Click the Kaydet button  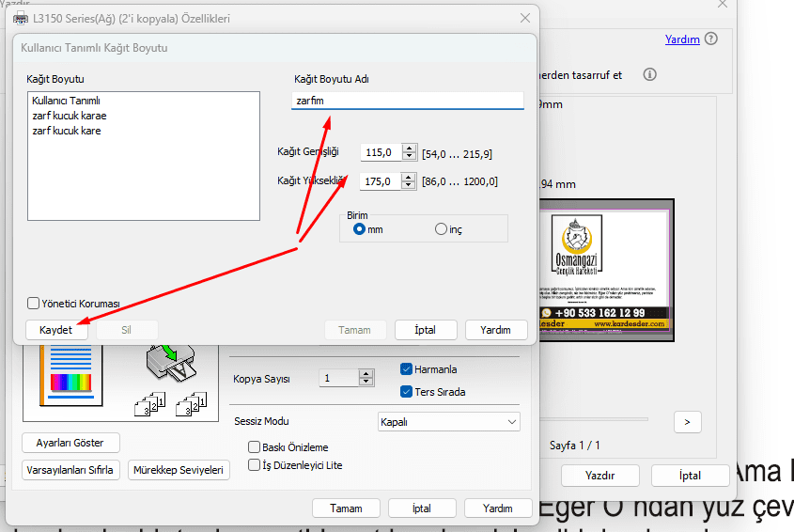click(x=56, y=330)
